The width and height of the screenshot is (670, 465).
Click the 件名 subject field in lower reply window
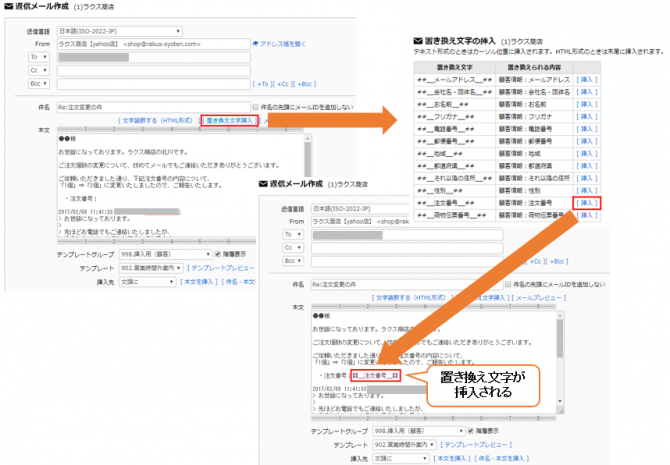pyautogui.click(x=407, y=285)
